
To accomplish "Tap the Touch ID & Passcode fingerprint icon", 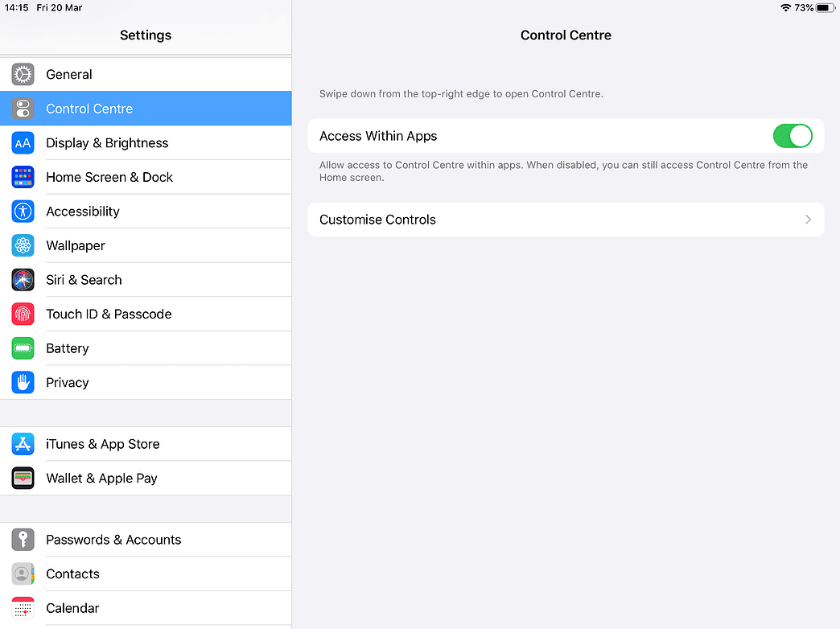I will pos(23,314).
